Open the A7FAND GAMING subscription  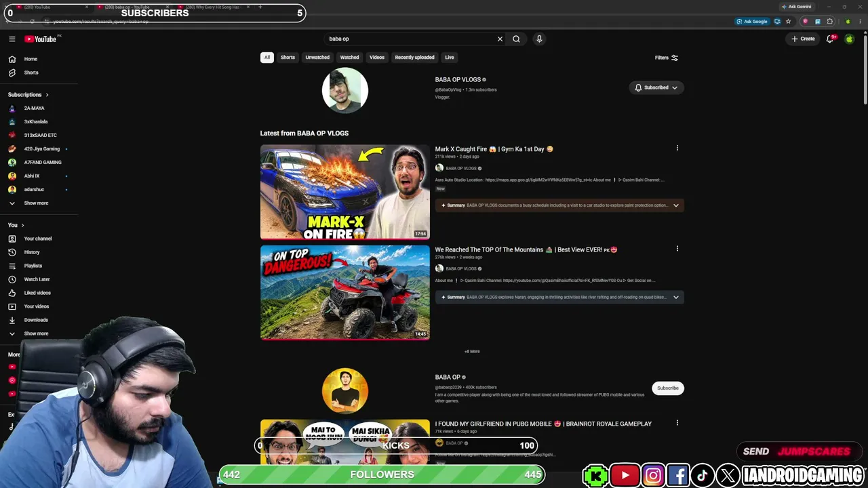click(x=43, y=163)
